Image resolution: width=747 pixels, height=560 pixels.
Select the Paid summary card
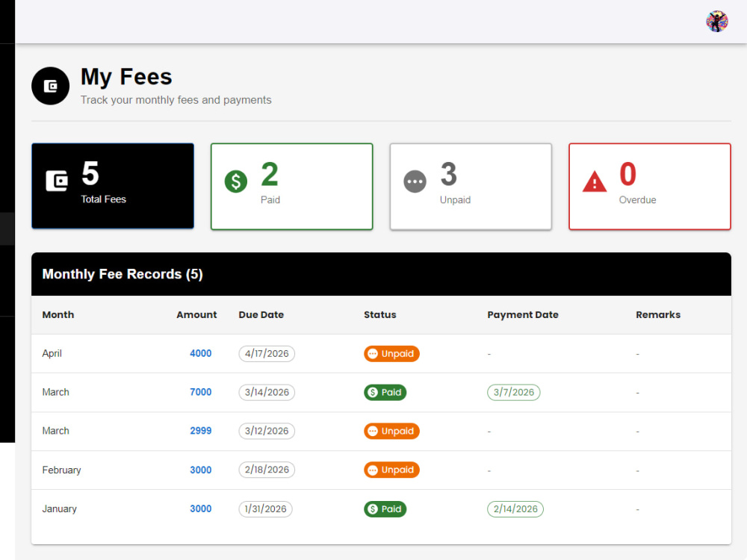291,186
